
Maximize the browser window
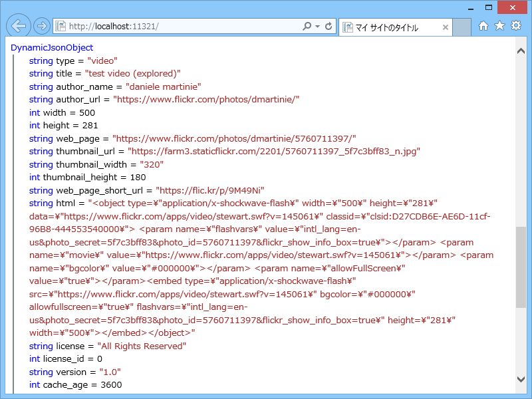489,7
